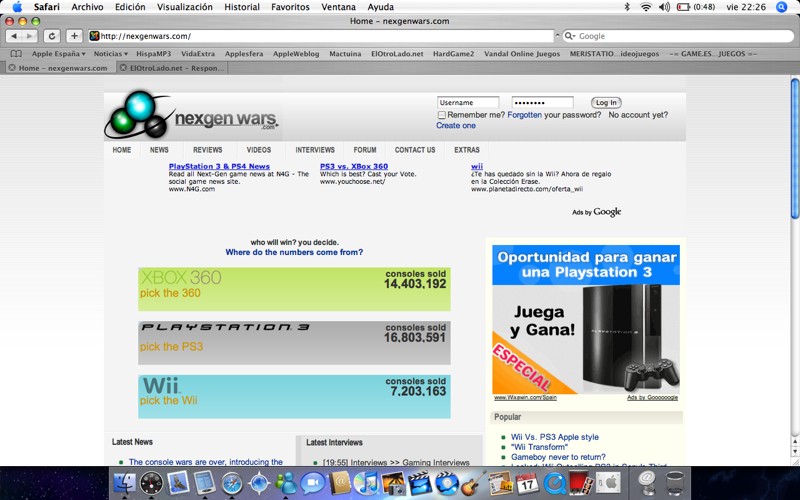Switch to the ElOtroLado.net tab
The image size is (800, 500).
pos(172,67)
